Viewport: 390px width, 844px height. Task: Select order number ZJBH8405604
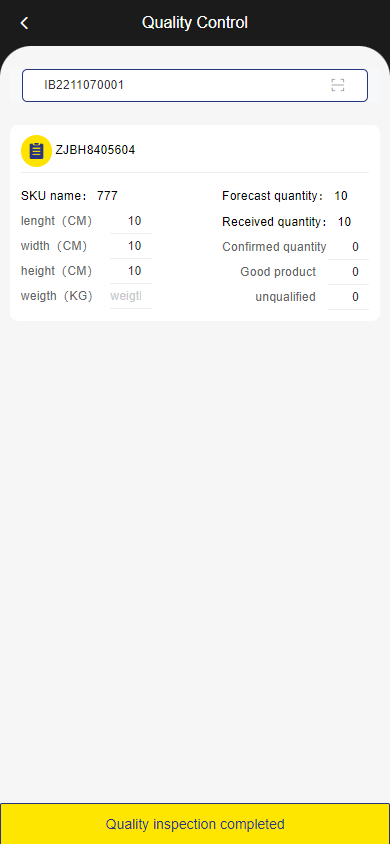pos(95,150)
